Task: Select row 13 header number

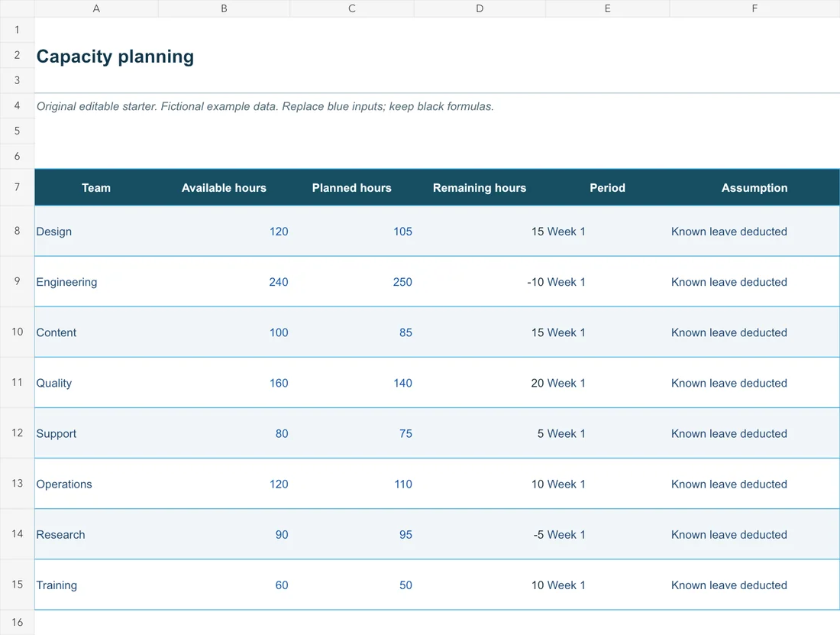Action: [x=17, y=484]
